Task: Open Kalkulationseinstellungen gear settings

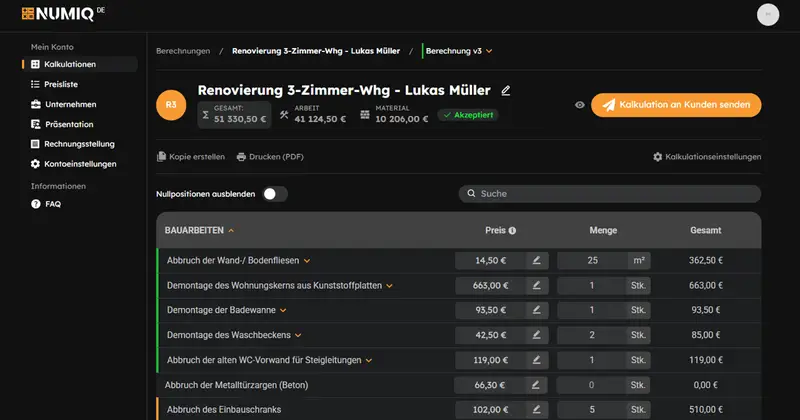Action: click(658, 157)
